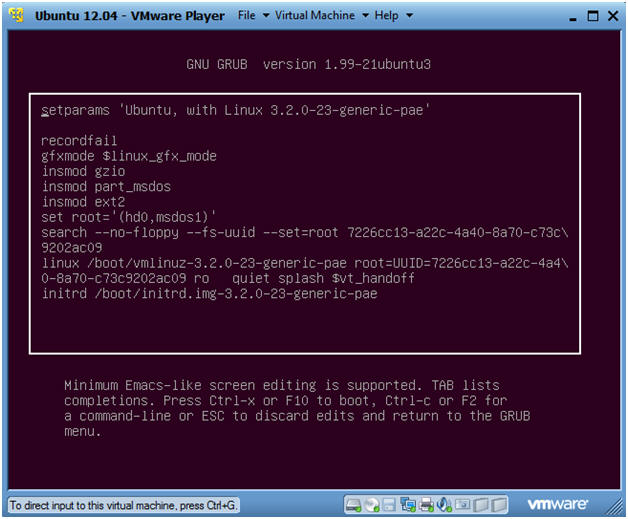This screenshot has height=519, width=628.
Task: Expand the File menu dropdown arrow
Action: [266, 16]
